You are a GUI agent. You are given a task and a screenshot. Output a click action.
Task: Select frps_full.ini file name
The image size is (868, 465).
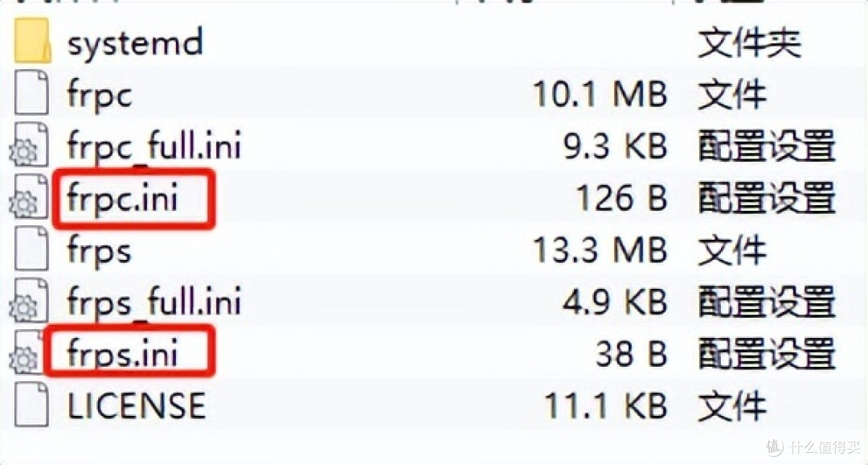[154, 302]
